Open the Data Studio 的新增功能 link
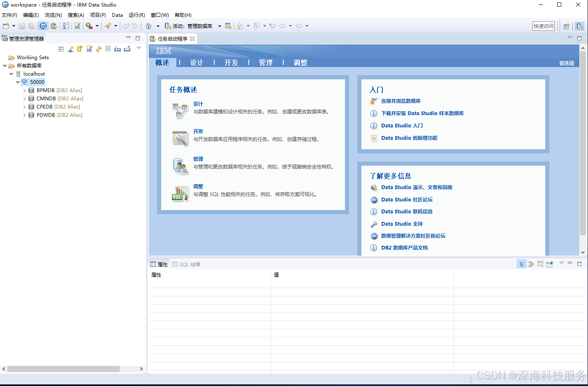The height and width of the screenshot is (386, 588). (409, 138)
